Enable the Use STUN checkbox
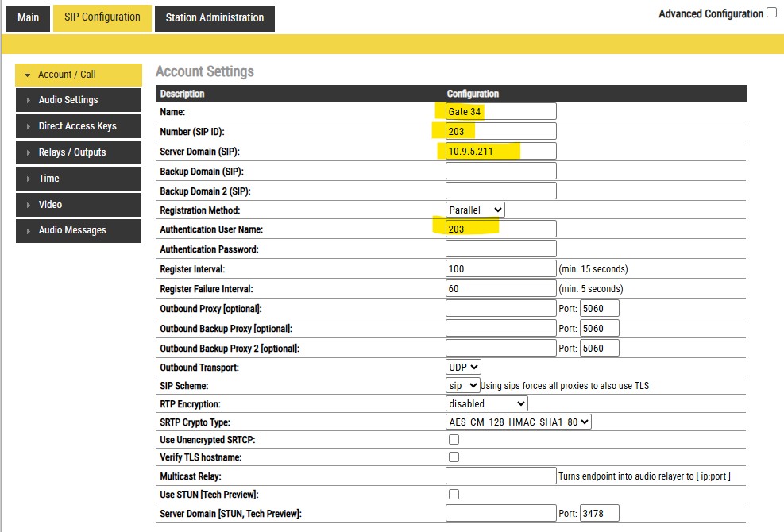Screen dimensions: 784x532 pyautogui.click(x=454, y=494)
